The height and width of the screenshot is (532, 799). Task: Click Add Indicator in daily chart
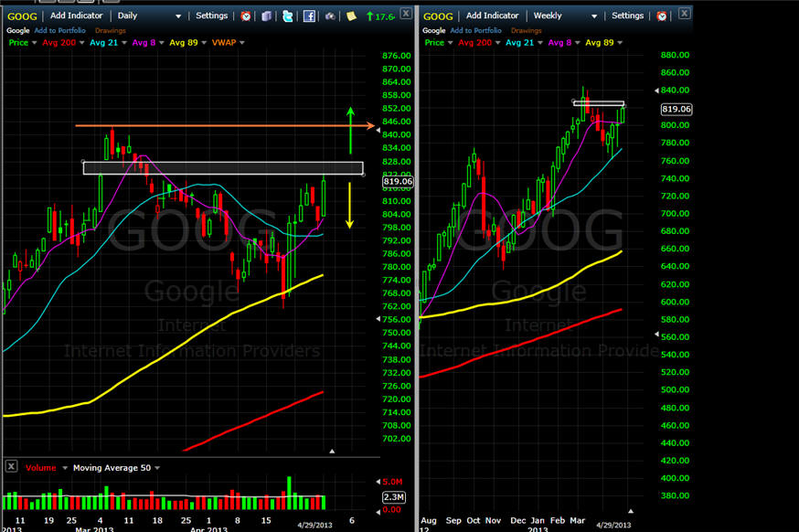coord(77,16)
